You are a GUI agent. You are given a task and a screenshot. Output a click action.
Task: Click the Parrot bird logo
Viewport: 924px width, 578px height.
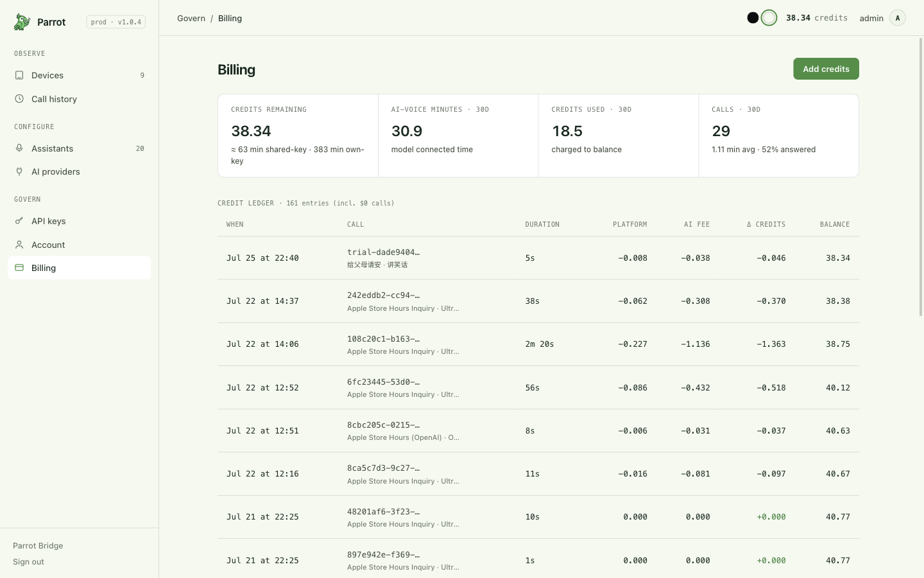[x=22, y=22]
